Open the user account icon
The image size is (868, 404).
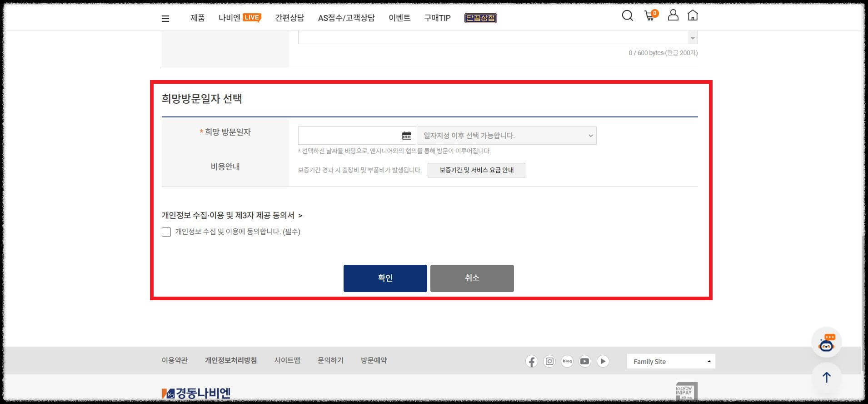(673, 15)
